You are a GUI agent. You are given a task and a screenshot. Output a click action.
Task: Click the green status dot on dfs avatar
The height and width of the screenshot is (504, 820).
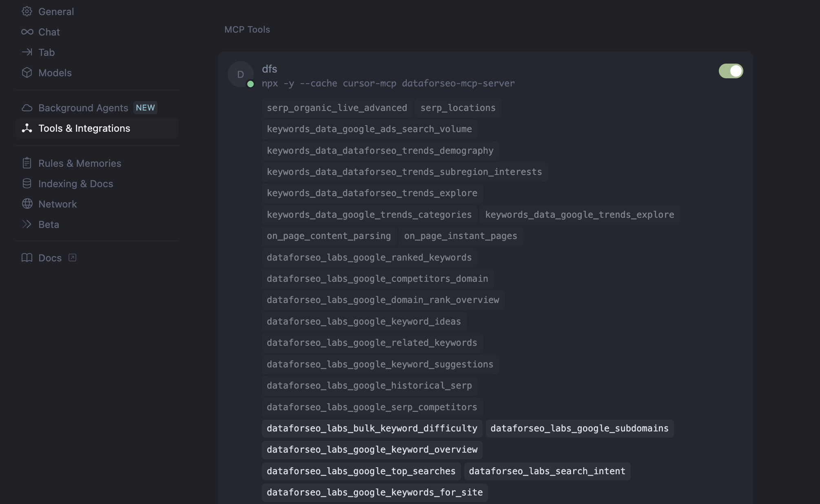point(250,84)
